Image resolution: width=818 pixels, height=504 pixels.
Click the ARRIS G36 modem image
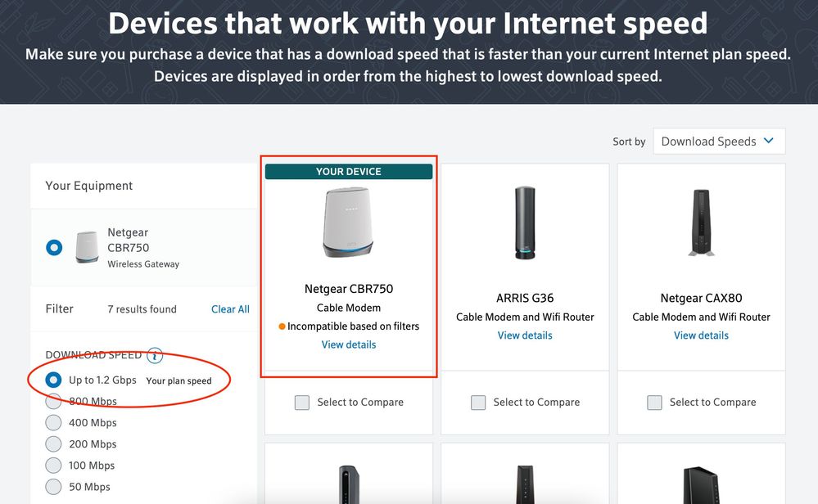525,223
